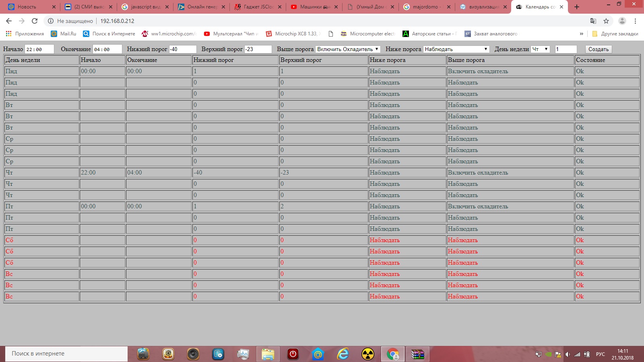
Task: Click the 'Нижний порог' input field
Action: pyautogui.click(x=183, y=49)
